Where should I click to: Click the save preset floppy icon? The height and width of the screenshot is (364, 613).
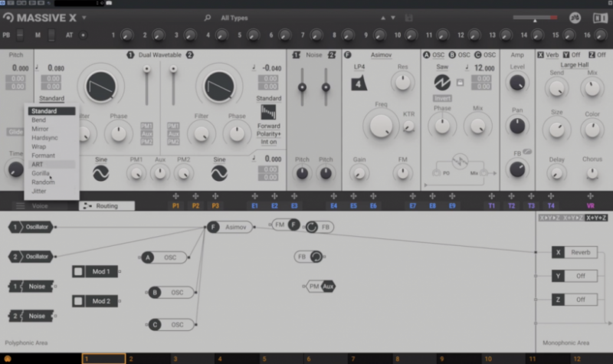[x=408, y=18]
